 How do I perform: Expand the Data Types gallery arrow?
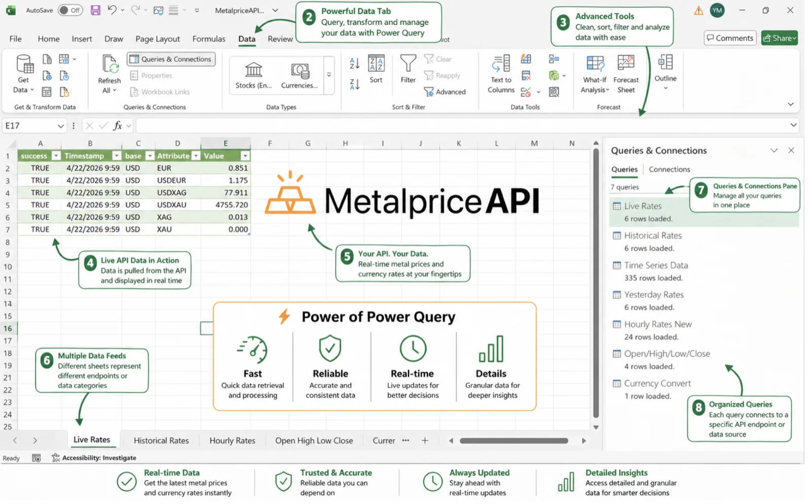click(329, 75)
